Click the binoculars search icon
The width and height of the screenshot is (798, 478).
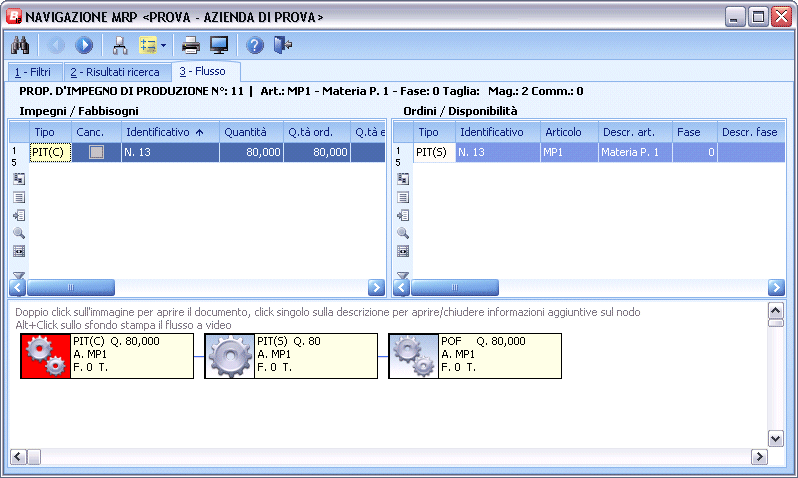coord(20,45)
